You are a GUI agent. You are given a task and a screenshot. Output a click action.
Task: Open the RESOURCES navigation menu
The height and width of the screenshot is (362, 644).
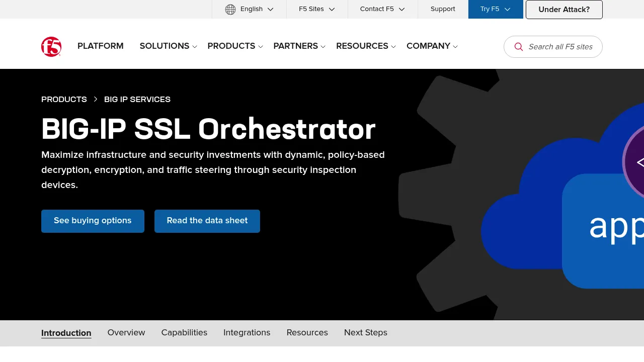(x=366, y=46)
